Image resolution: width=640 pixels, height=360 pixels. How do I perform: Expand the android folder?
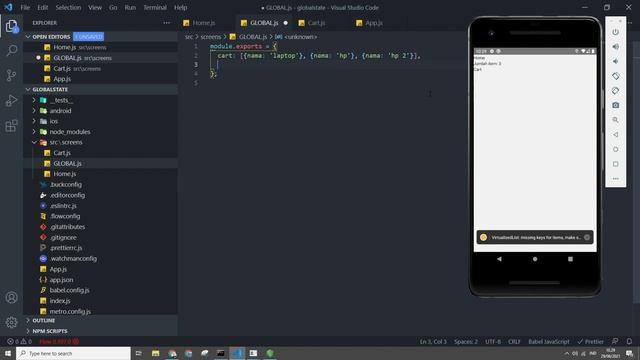[x=34, y=111]
